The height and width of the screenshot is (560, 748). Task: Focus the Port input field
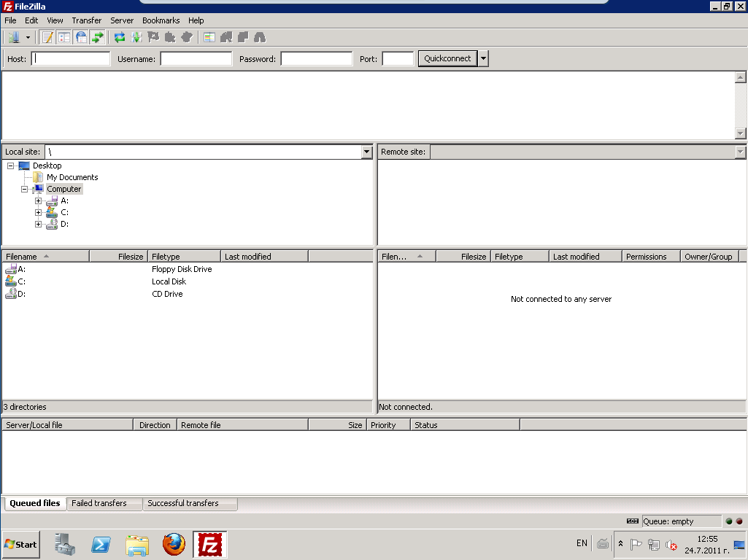pyautogui.click(x=398, y=58)
